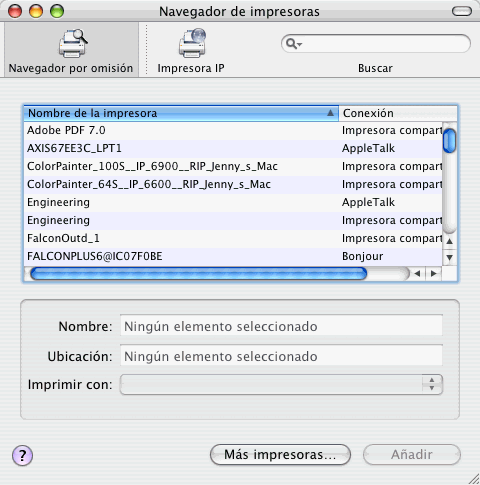
Task: Select FALCONPLUS6@IC07F0BE Bonjour printer
Action: 233,256
